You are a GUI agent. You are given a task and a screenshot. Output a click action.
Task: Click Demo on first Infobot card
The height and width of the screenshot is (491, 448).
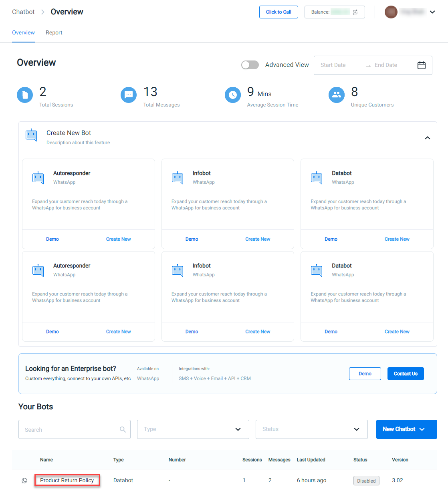pyautogui.click(x=192, y=239)
